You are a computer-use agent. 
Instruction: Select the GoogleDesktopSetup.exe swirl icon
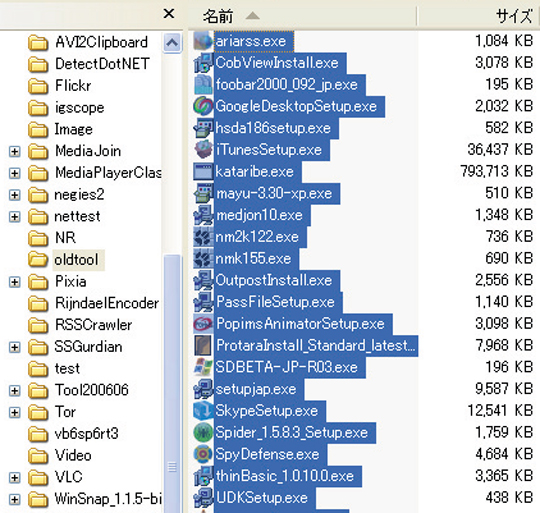click(203, 106)
